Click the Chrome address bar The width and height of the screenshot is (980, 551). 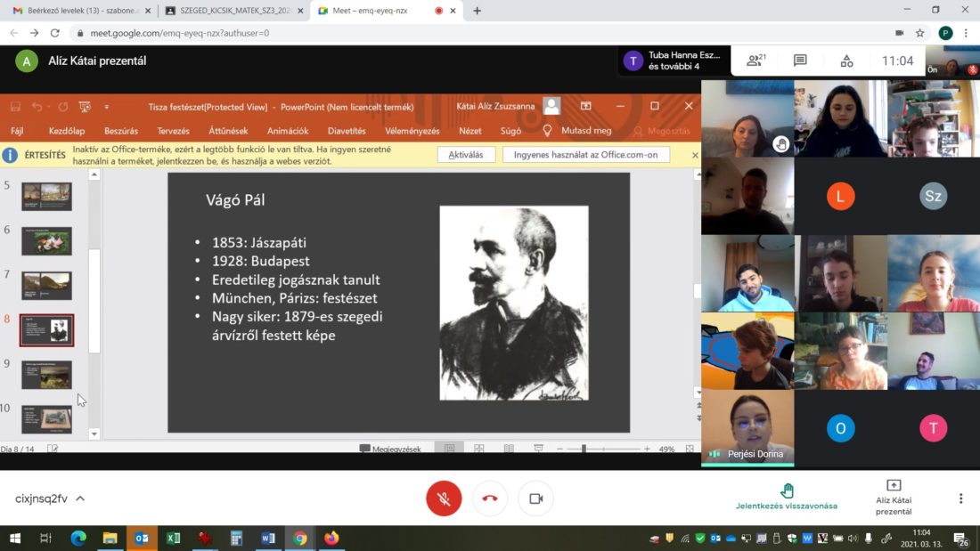pyautogui.click(x=481, y=33)
